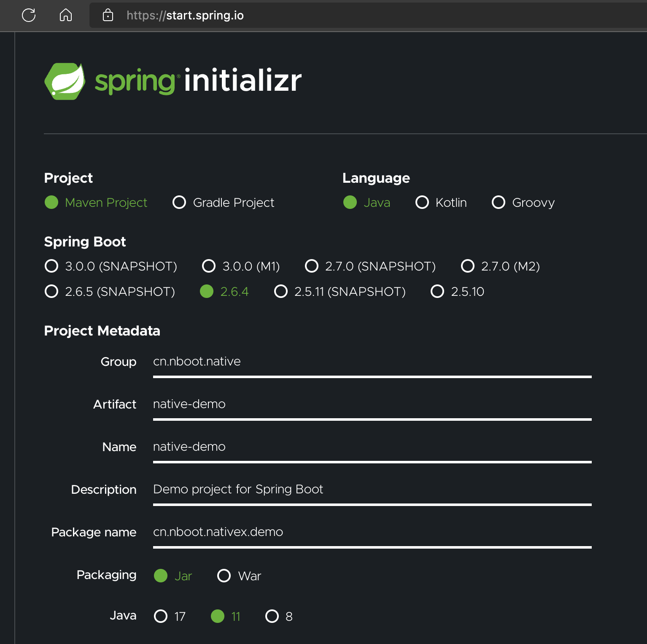647x644 pixels.
Task: Click the site lock icon in address bar
Action: (108, 16)
